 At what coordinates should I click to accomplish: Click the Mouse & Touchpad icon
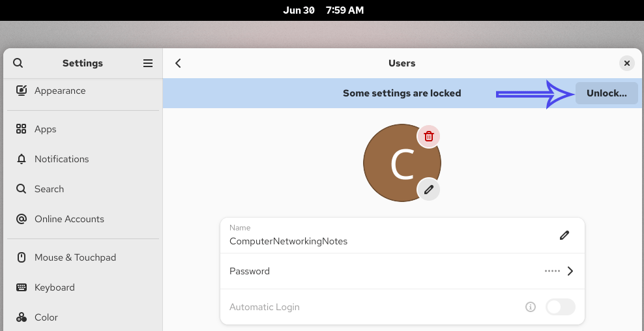tap(21, 257)
